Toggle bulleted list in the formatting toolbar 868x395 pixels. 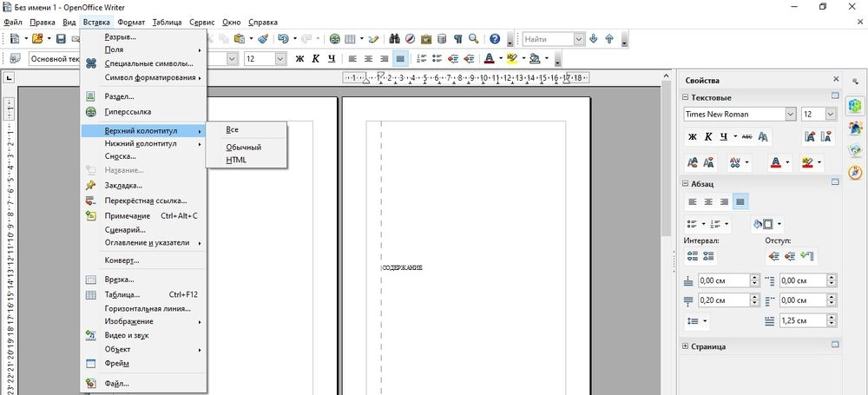coord(437,58)
